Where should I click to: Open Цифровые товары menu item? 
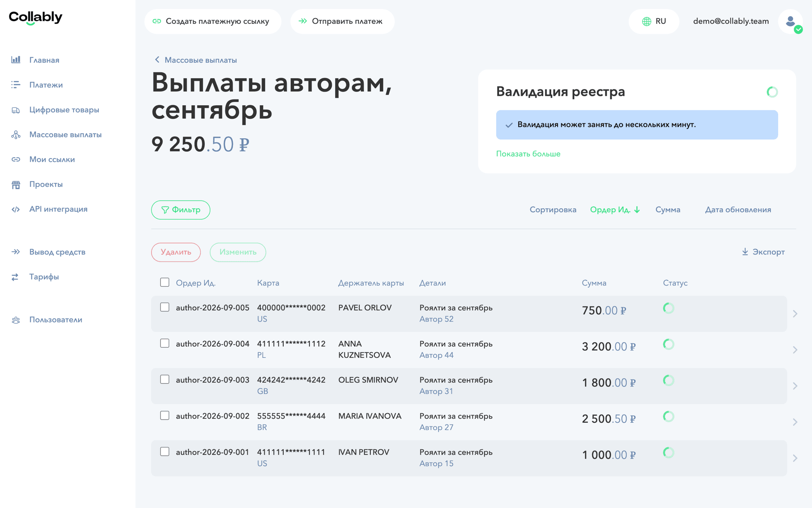pyautogui.click(x=64, y=110)
